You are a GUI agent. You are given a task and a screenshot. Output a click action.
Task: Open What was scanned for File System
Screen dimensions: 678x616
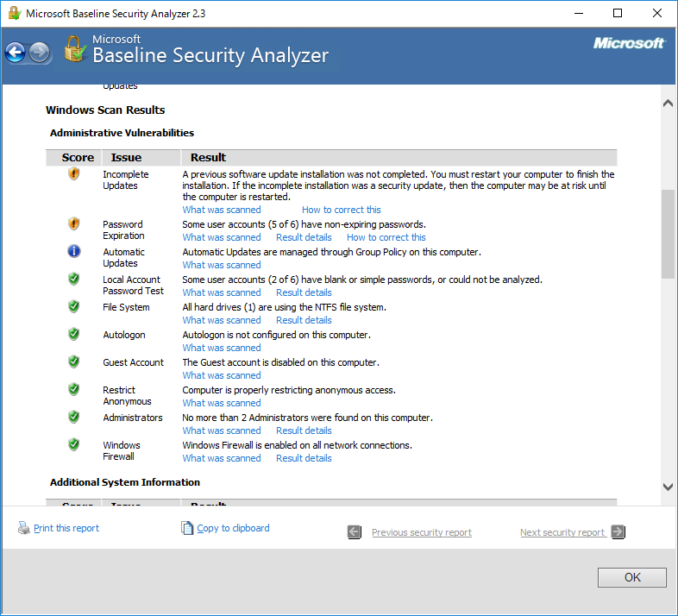tap(222, 321)
